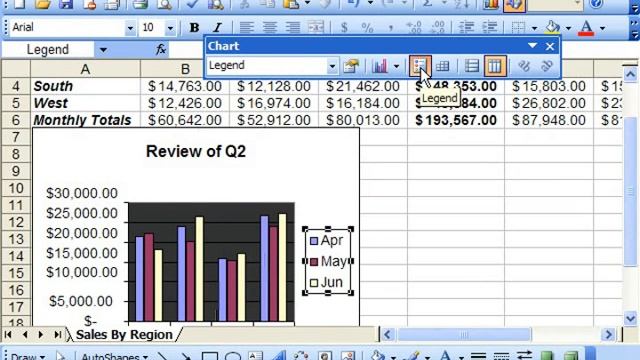Open the Chart Type button in Chart toolbar

[380, 66]
